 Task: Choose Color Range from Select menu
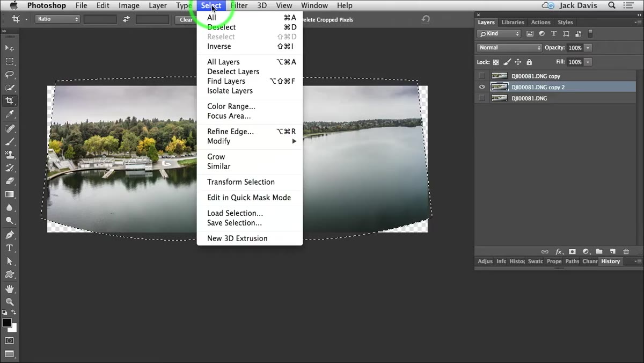pos(231,106)
